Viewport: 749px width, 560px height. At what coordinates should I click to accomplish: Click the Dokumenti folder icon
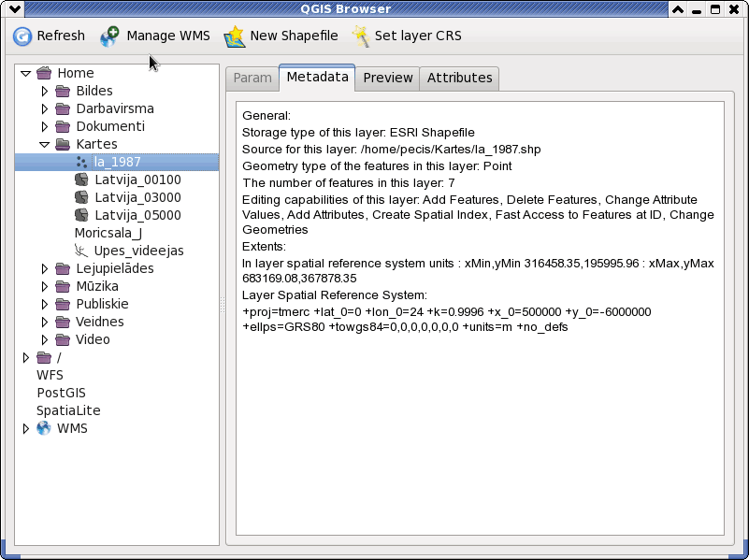point(63,126)
